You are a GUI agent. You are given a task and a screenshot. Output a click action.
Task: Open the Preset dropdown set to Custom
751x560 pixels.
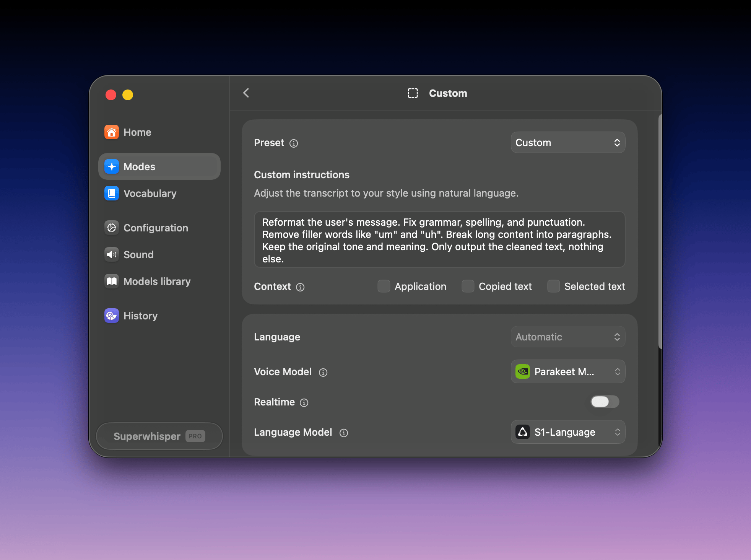(568, 143)
